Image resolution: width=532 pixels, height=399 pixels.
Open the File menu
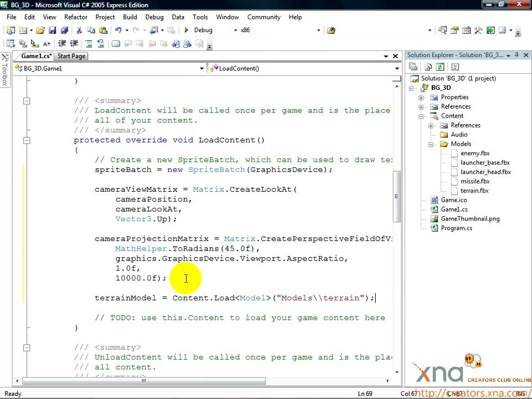coord(11,17)
